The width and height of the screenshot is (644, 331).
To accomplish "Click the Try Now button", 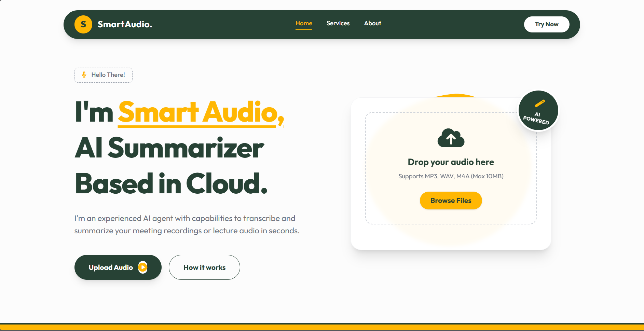I will point(547,24).
